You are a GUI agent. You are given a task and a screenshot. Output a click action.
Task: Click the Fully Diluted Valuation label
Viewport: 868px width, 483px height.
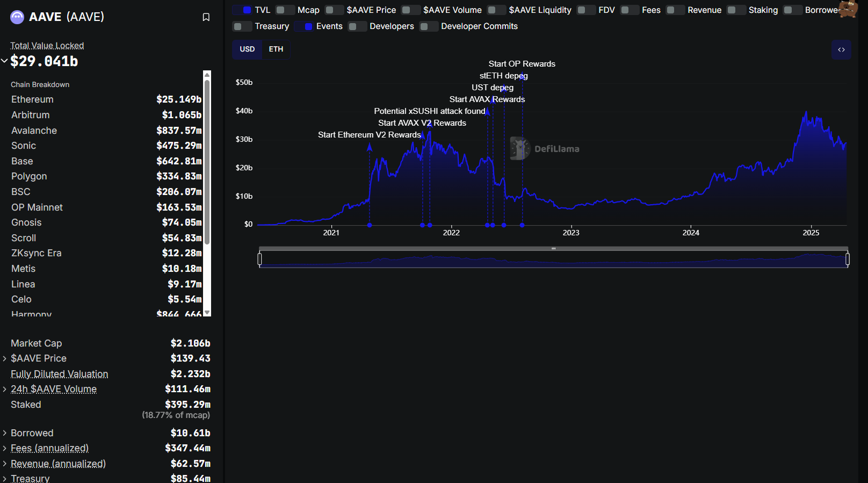coord(60,374)
